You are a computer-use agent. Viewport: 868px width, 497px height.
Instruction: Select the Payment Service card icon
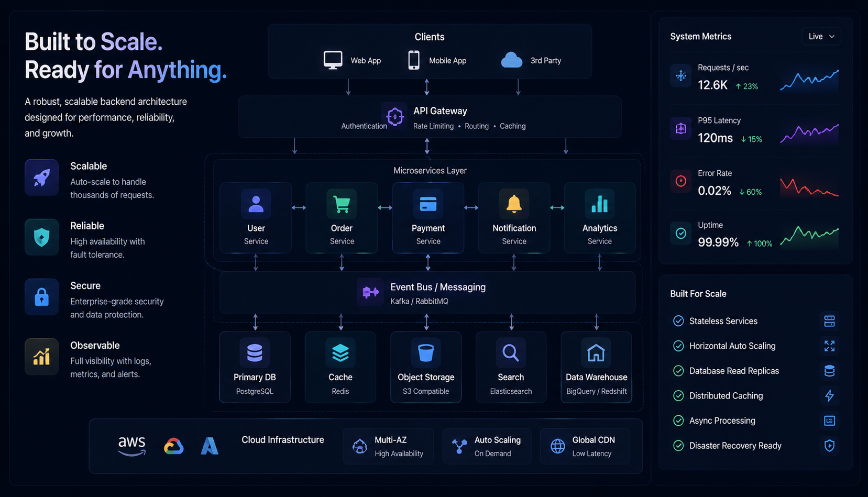428,204
